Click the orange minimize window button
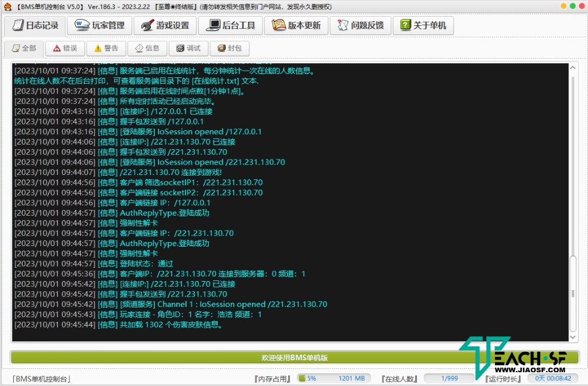 tap(564, 6)
